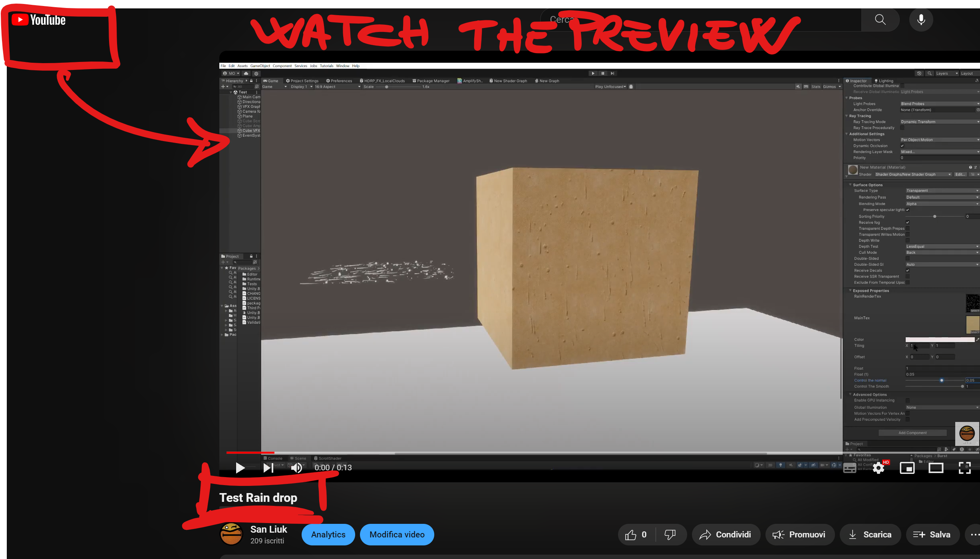The height and width of the screenshot is (559, 980).
Task: Start voice search with microphone
Action: click(921, 20)
